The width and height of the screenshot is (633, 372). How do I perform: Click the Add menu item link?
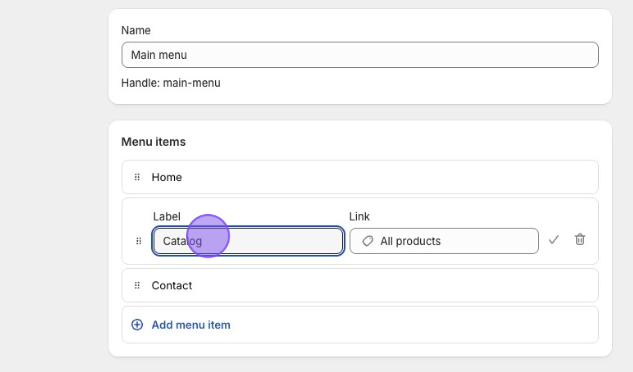(x=191, y=325)
